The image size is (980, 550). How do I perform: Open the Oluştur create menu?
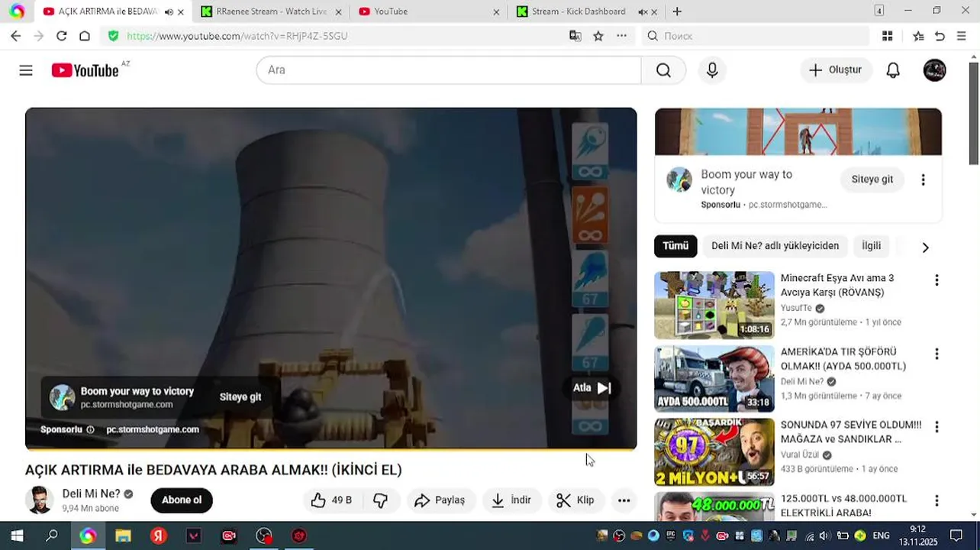tap(836, 70)
